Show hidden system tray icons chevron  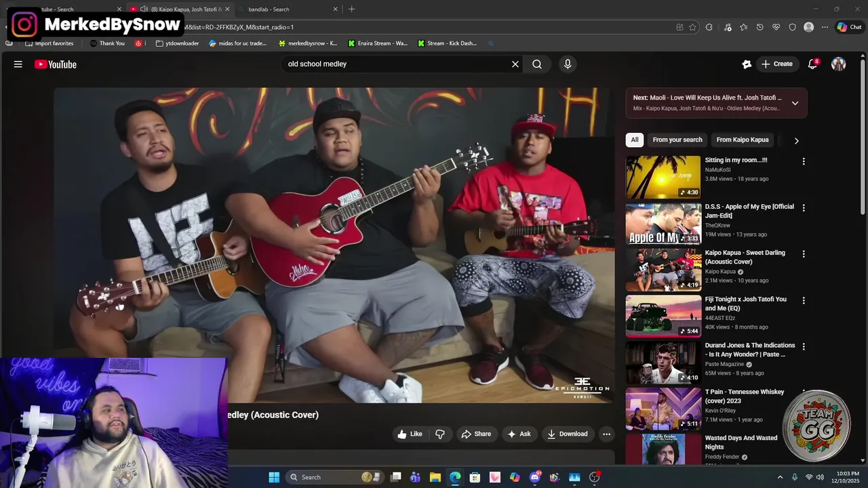(x=780, y=477)
